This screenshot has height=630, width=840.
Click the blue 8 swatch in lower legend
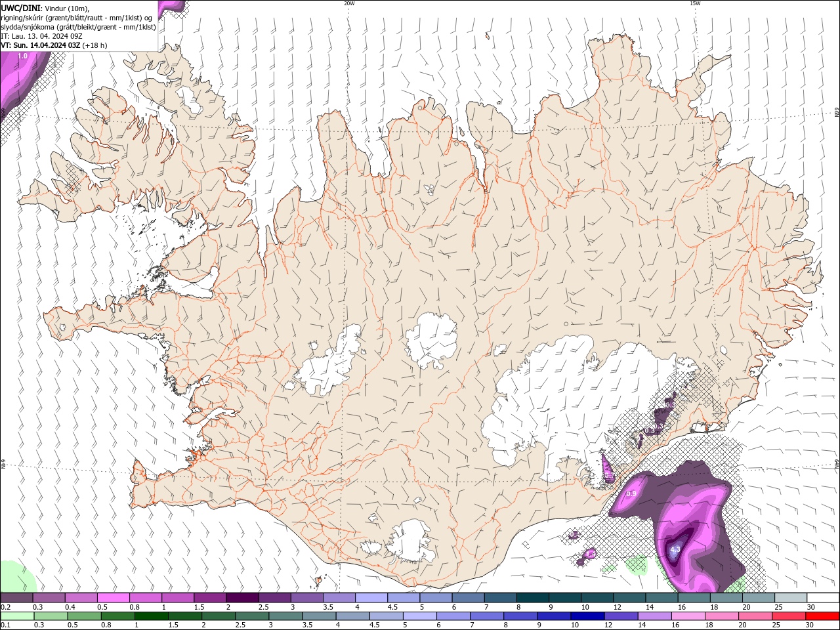[x=521, y=616]
